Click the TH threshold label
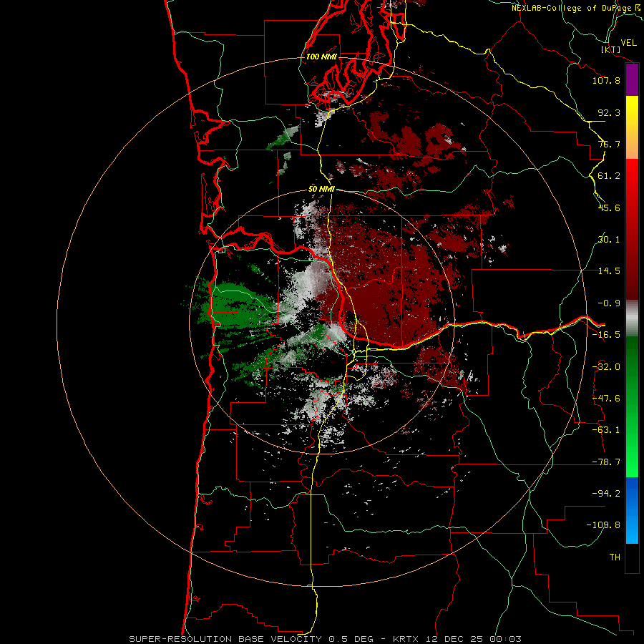The height and width of the screenshot is (644, 644). point(615,557)
